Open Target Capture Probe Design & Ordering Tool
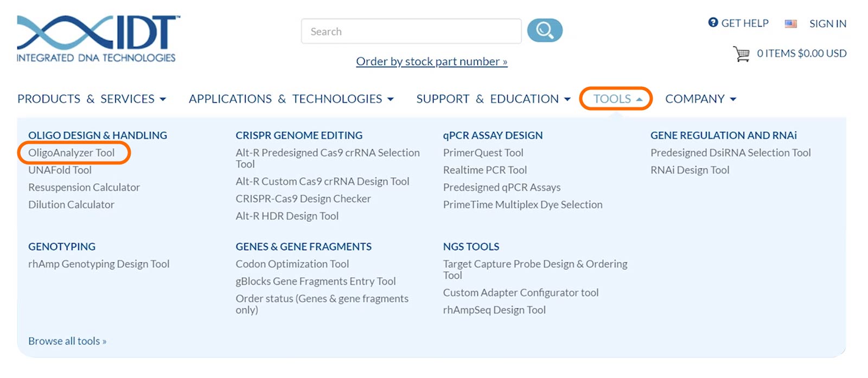Screen dimensions: 868x378 click(535, 269)
